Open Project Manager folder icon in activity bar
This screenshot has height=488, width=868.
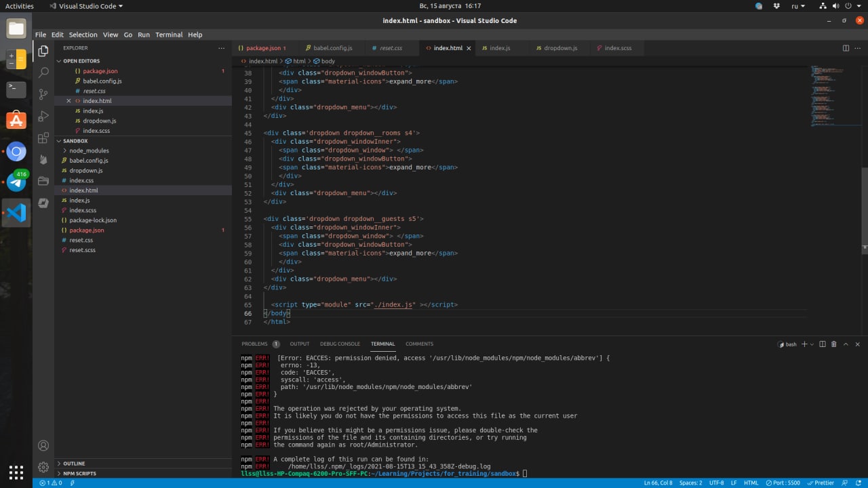click(x=43, y=181)
